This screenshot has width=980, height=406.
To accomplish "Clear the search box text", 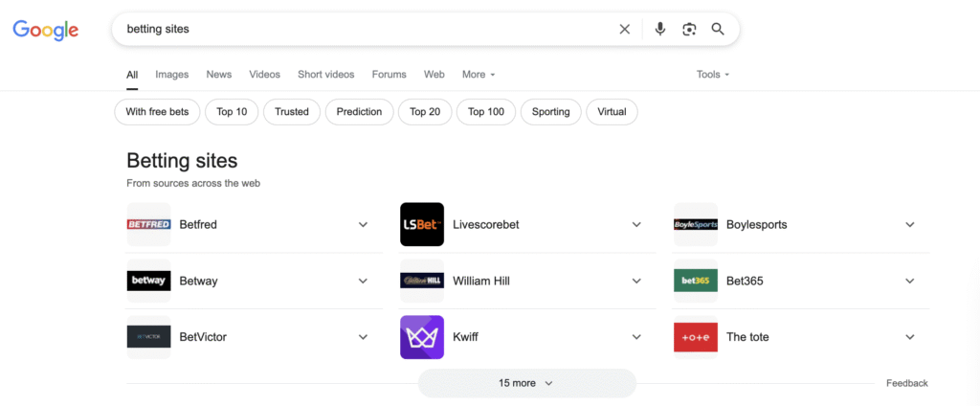I will click(x=624, y=29).
